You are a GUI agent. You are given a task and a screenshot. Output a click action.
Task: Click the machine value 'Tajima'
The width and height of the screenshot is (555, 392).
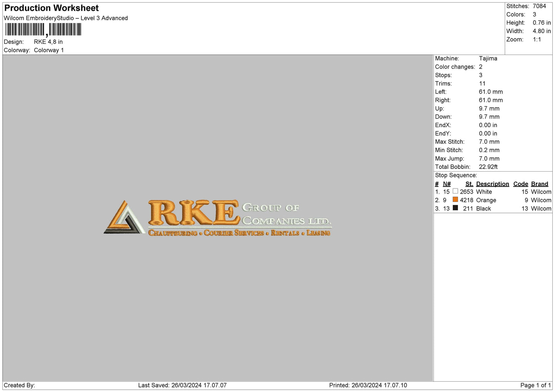(488, 58)
